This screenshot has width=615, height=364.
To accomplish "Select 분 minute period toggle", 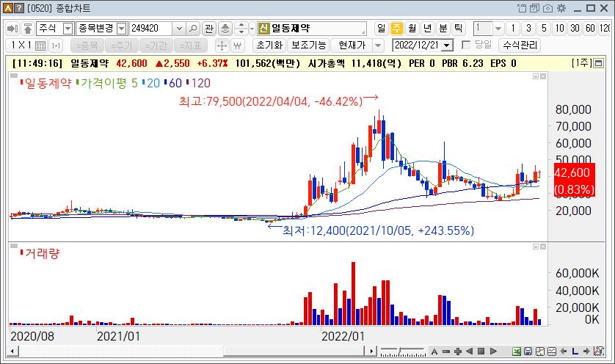I will pos(443,28).
